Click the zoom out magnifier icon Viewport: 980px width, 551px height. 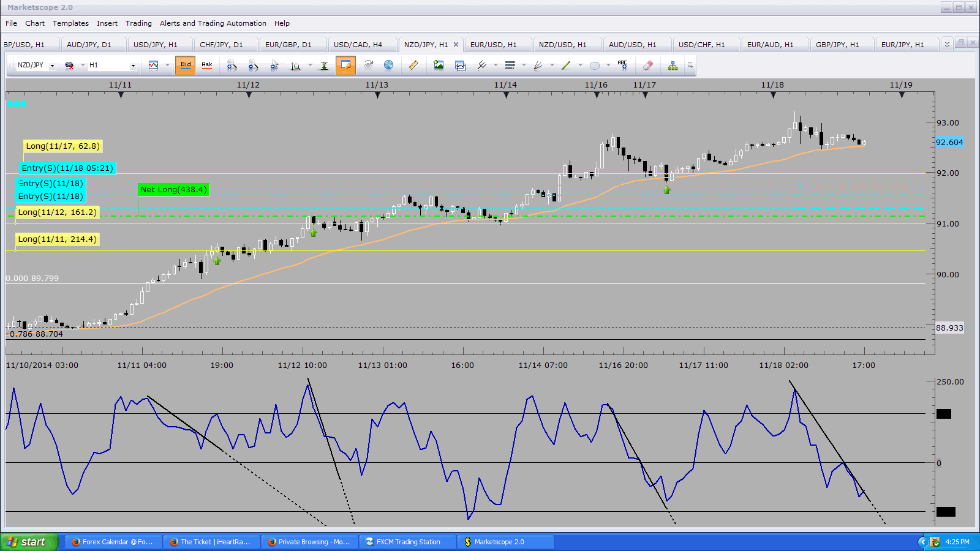253,66
